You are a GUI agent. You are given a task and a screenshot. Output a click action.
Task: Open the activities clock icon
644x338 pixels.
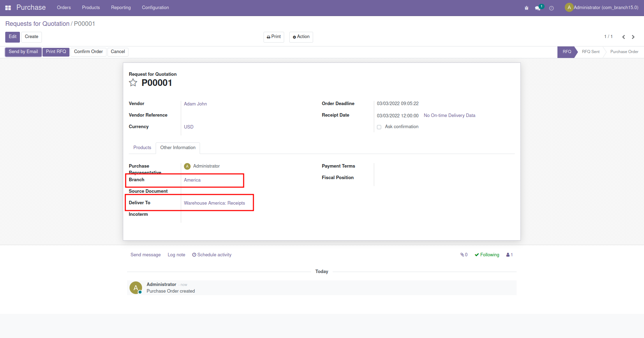click(x=552, y=8)
